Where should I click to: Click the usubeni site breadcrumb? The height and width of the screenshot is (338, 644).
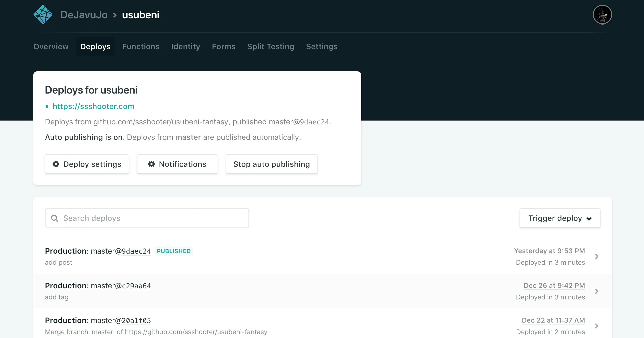click(x=141, y=15)
